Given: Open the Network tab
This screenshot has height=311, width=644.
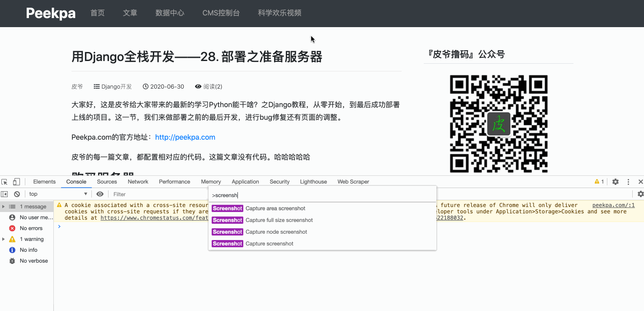Looking at the screenshot, I should [x=138, y=182].
